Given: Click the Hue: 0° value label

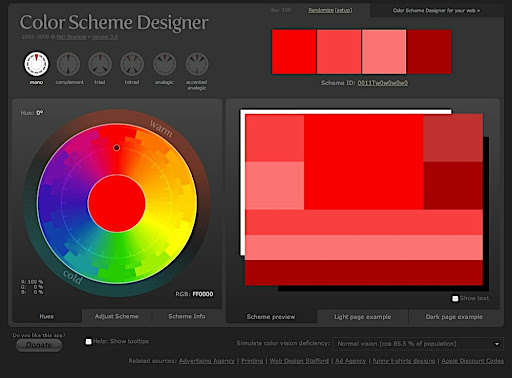Looking at the screenshot, I should 32,113.
